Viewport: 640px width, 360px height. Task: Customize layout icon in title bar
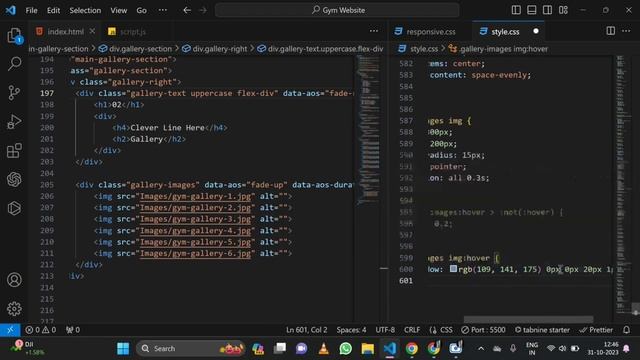point(563,10)
